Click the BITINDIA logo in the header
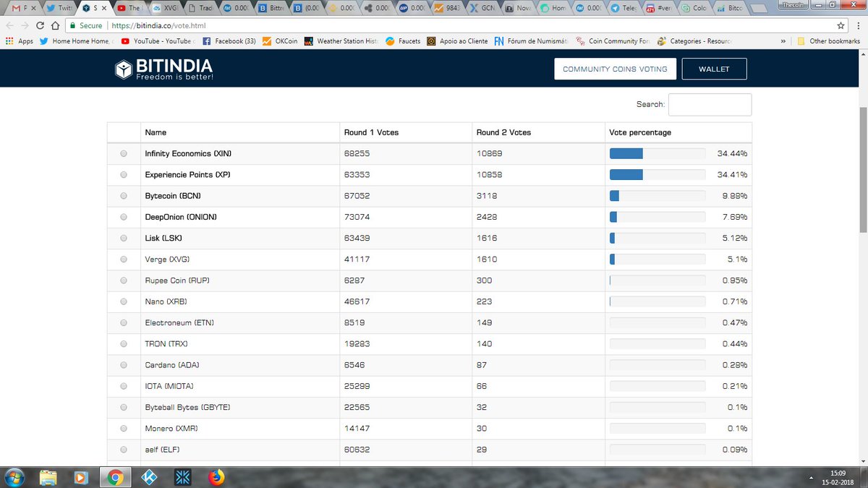The width and height of the screenshot is (868, 488). [164, 69]
